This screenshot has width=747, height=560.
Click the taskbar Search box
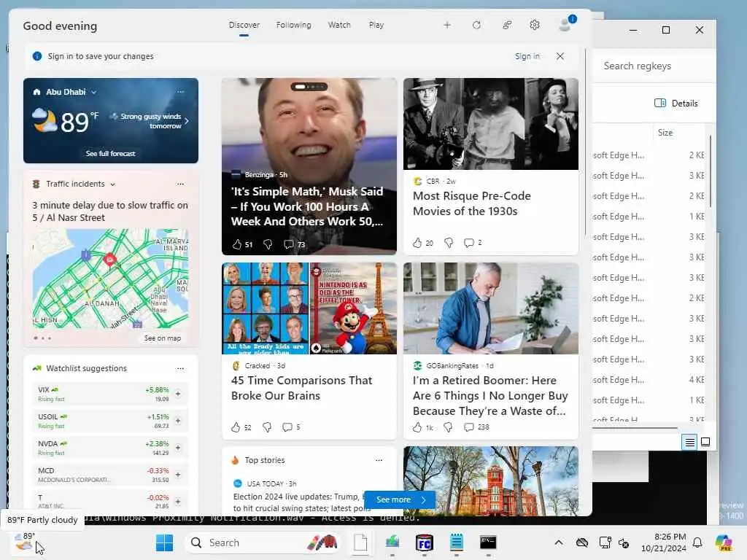point(262,542)
